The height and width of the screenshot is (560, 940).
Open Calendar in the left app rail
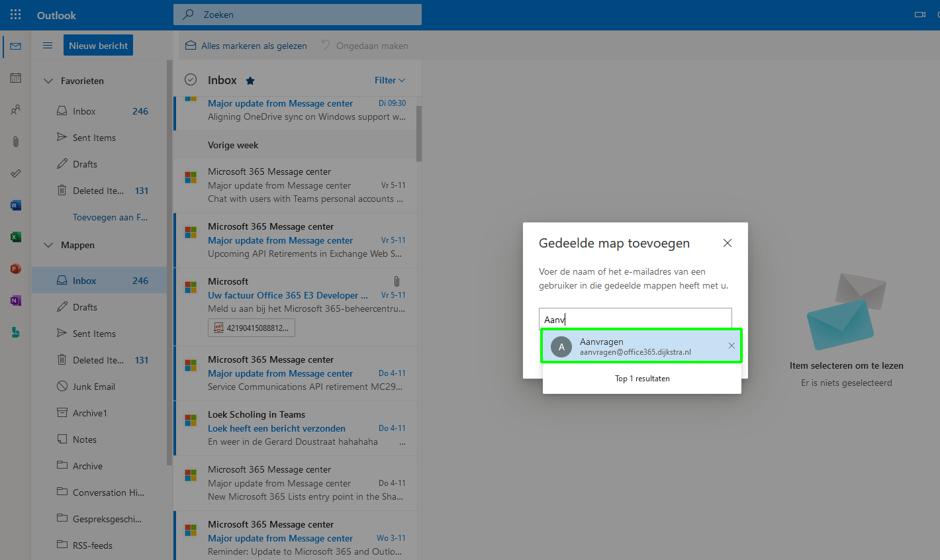pos(16,78)
